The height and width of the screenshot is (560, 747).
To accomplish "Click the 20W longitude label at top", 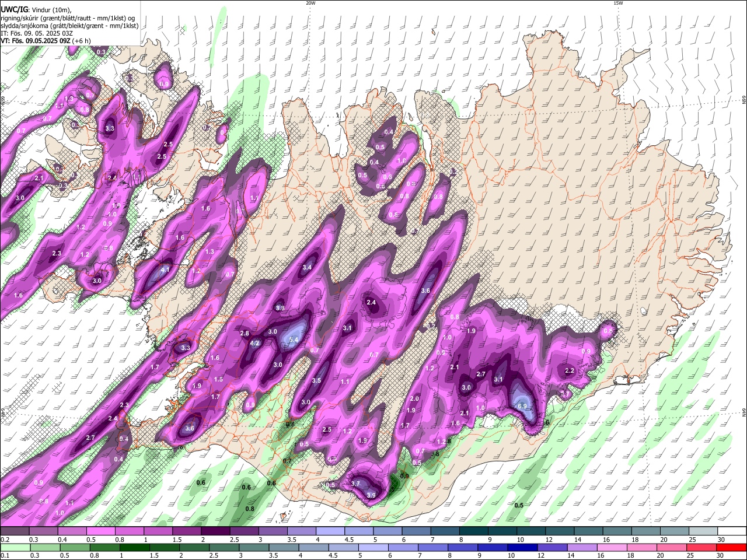I will [x=310, y=3].
